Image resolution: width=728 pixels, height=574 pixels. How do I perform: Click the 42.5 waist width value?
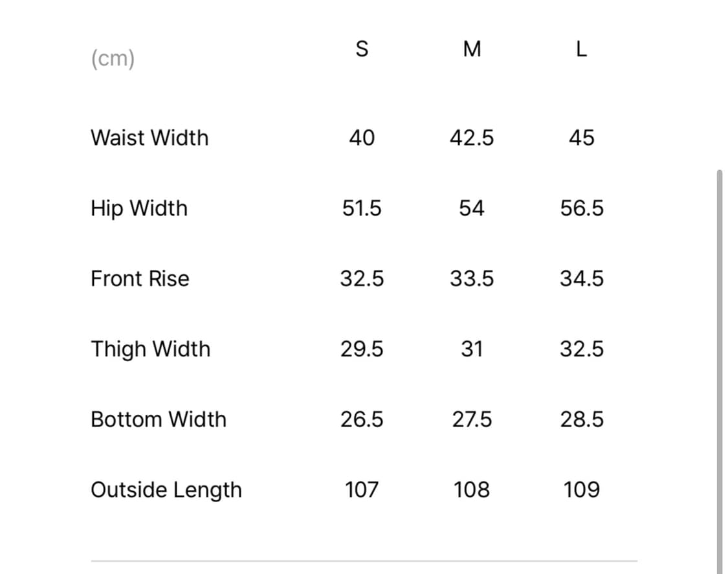(472, 138)
